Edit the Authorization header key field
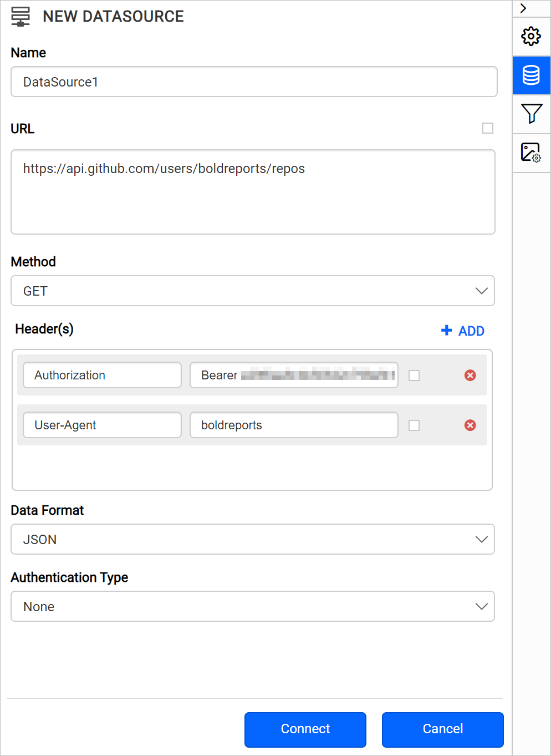 coord(102,375)
